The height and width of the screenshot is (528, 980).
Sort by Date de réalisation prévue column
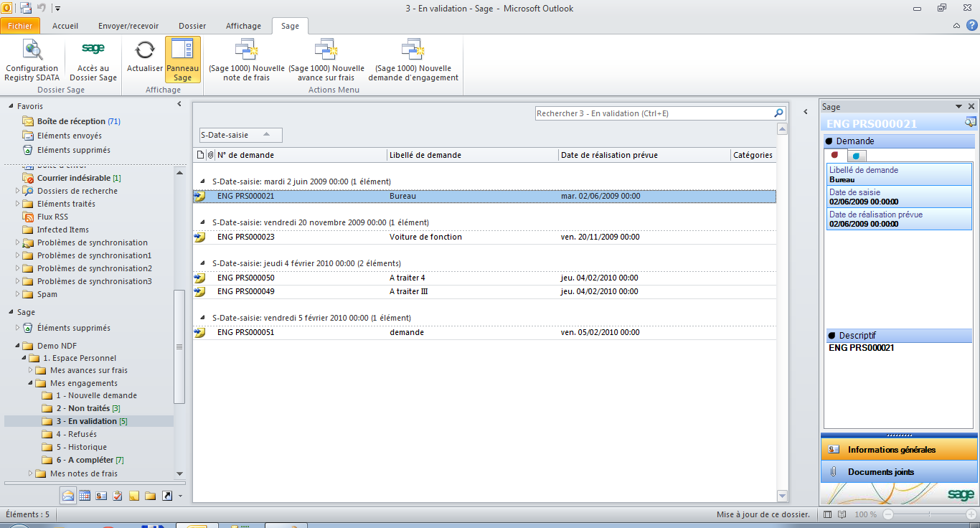click(x=645, y=155)
